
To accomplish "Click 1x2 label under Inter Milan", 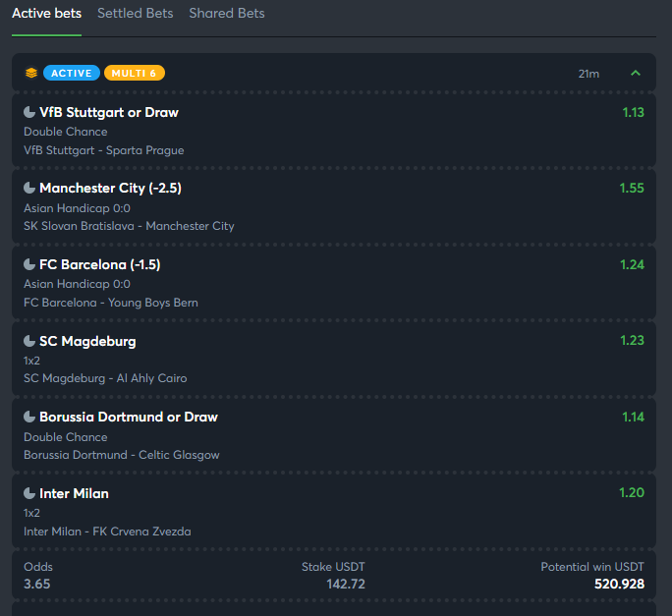I will pyautogui.click(x=31, y=513).
